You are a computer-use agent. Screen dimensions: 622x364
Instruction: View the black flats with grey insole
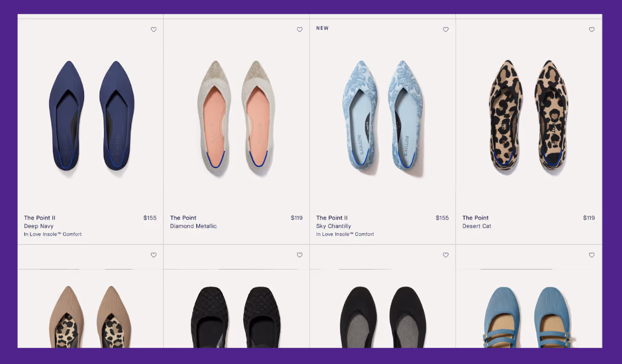[383, 316]
